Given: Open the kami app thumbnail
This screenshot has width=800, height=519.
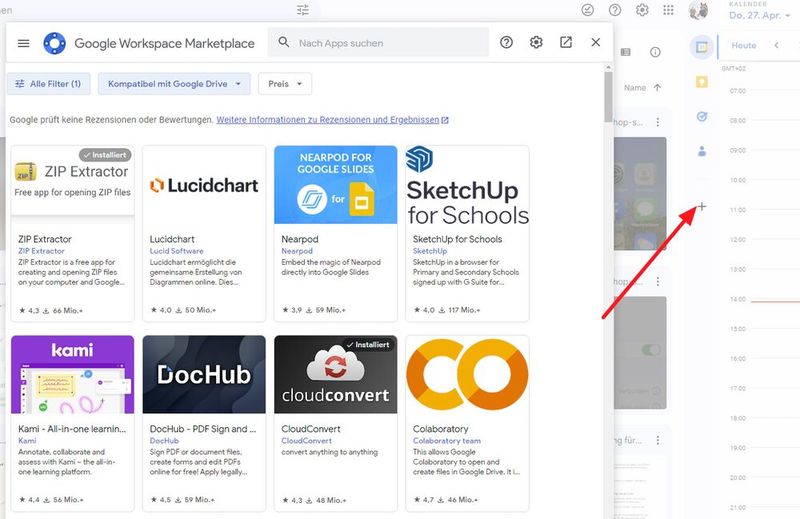Looking at the screenshot, I should pos(72,375).
